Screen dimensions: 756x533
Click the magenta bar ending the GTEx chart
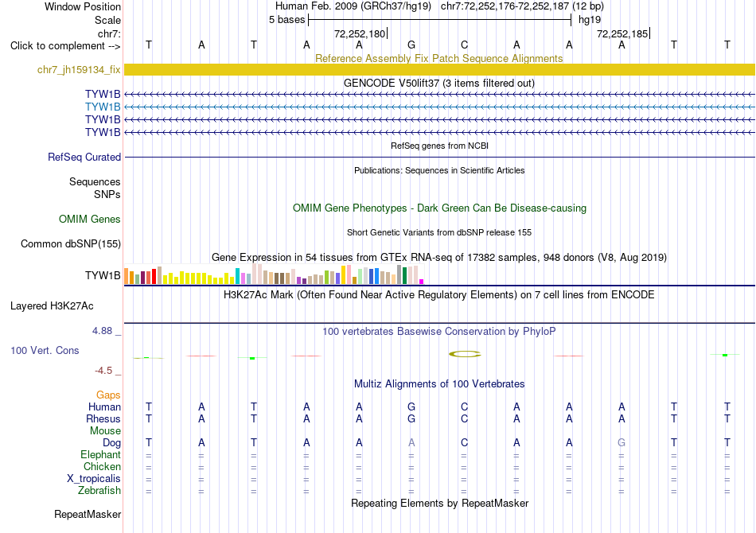422,282
